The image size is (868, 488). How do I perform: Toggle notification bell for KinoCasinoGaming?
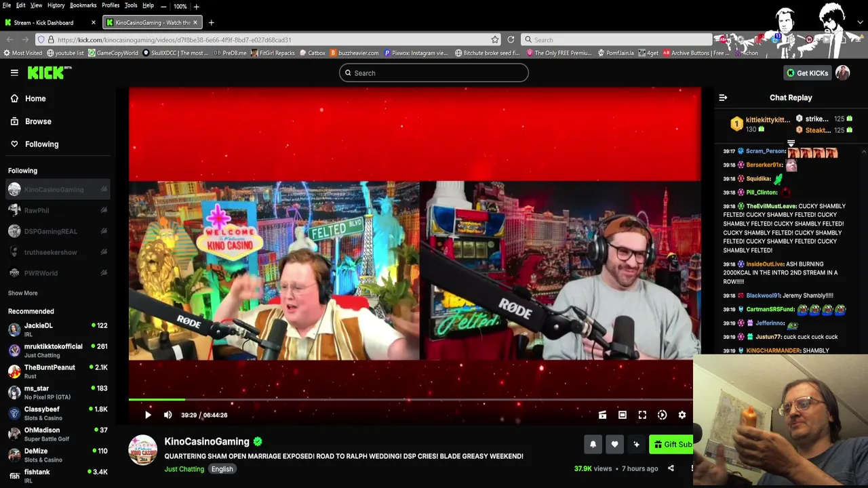[593, 444]
